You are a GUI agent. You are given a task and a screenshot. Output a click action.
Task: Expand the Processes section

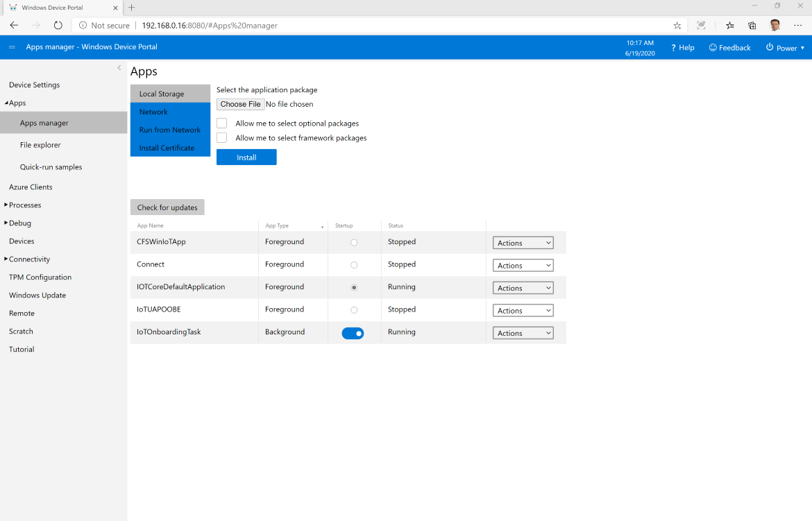6,205
